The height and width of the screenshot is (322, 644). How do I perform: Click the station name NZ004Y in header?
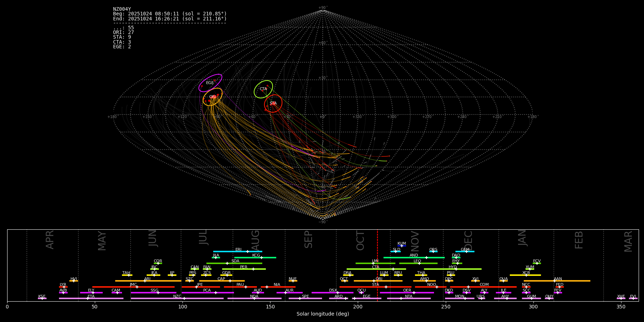[122, 9]
